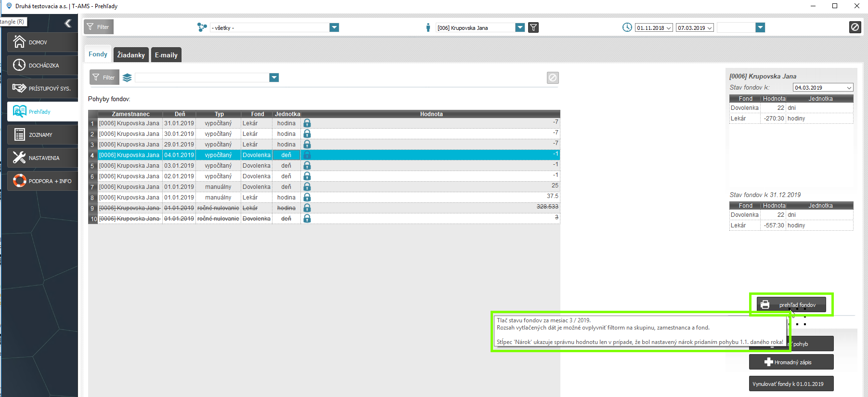Viewport: 868px width, 397px height.
Task: Select Dovolenka row in upper fund status table
Action: [791, 108]
